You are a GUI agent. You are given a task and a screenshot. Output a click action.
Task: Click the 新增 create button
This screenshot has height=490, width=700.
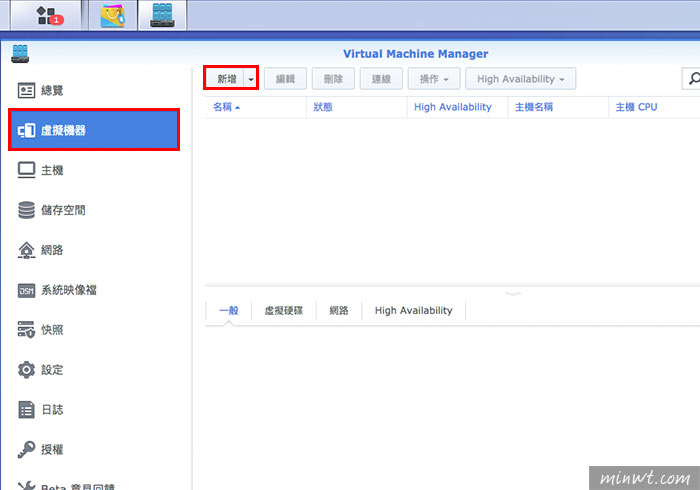point(225,79)
